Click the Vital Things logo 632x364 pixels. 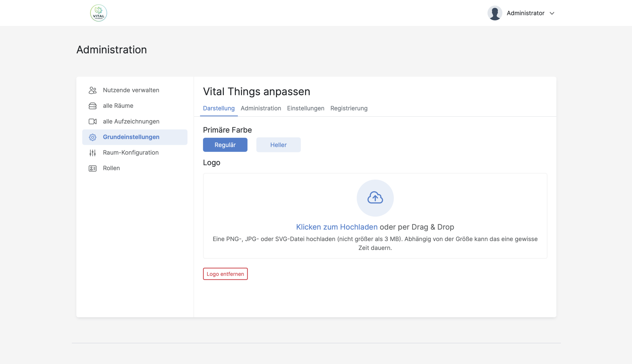pos(99,13)
